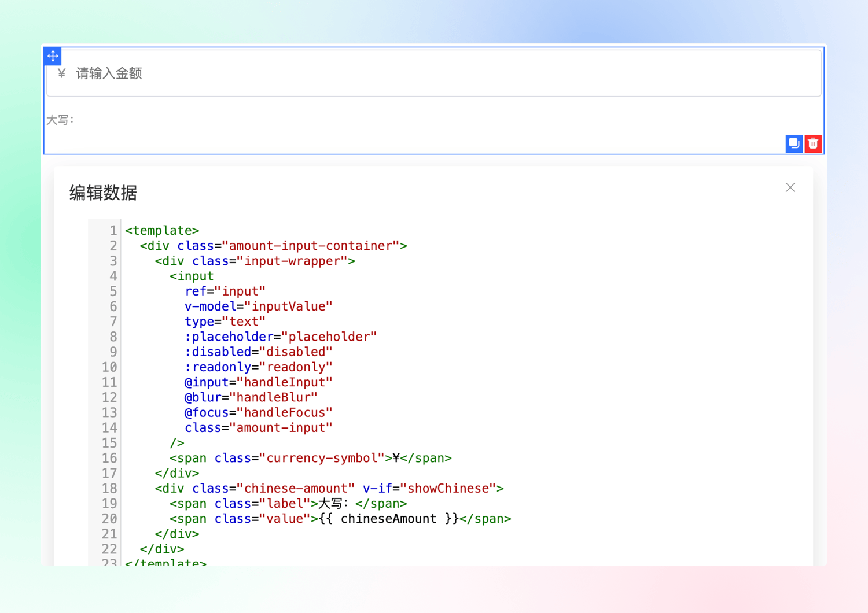
Task: Click line number 22 in the gutter
Action: pos(109,549)
